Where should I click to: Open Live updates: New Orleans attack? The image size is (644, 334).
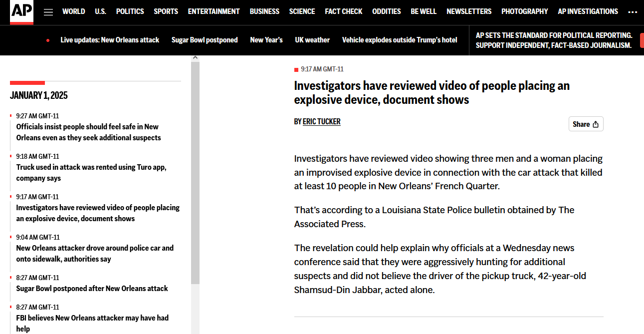[110, 40]
